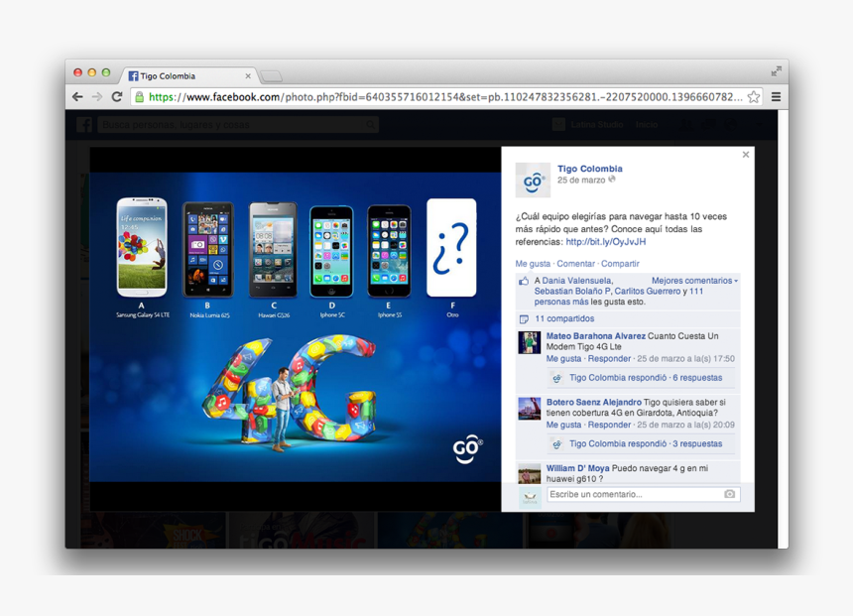
Task: Click timestamp 25 de marzo a la(s) 17:50
Action: (x=685, y=359)
